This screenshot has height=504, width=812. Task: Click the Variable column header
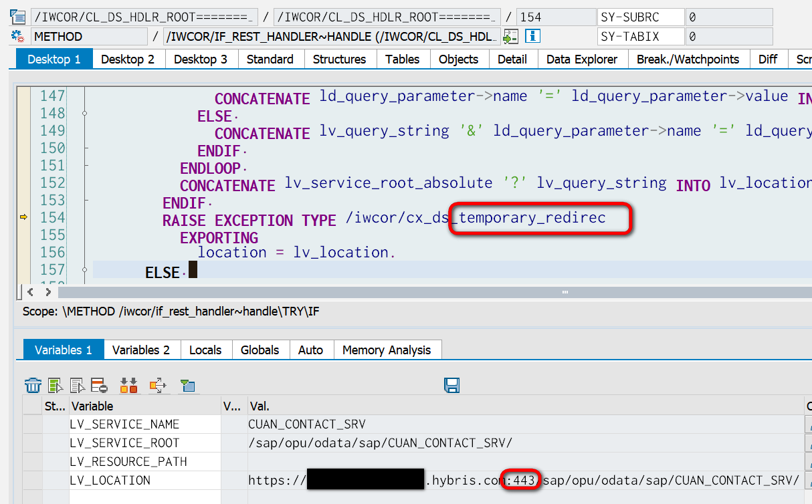point(144,406)
